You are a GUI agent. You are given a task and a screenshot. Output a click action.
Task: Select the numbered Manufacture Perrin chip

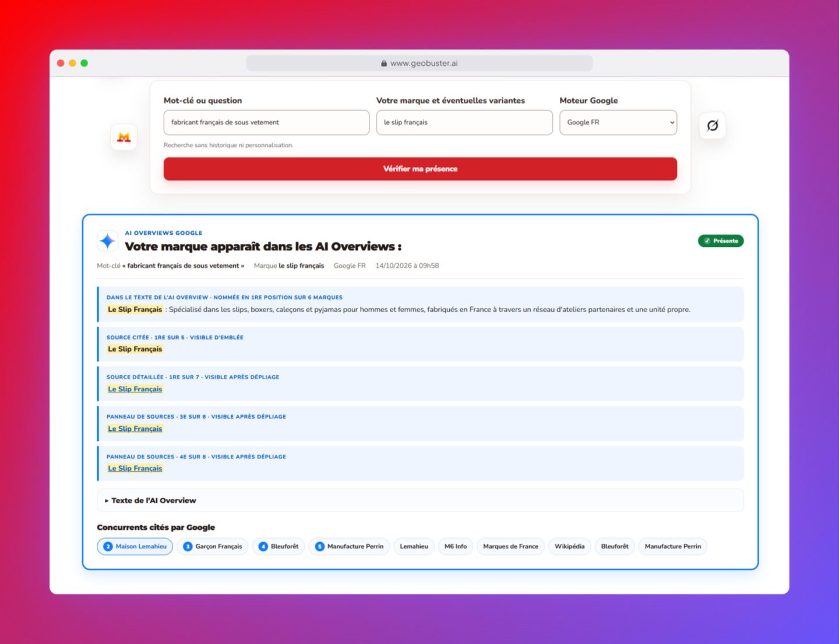[x=349, y=546]
